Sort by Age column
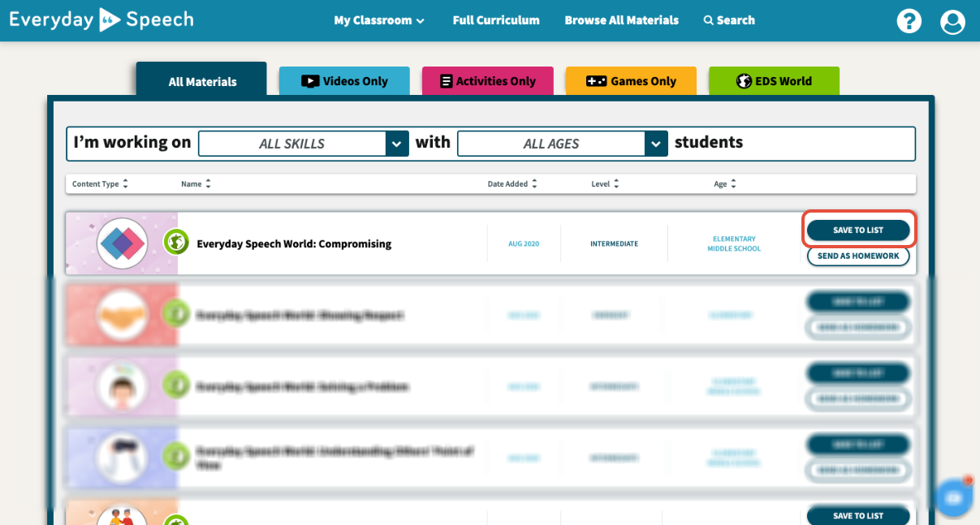The image size is (980, 525). tap(724, 184)
